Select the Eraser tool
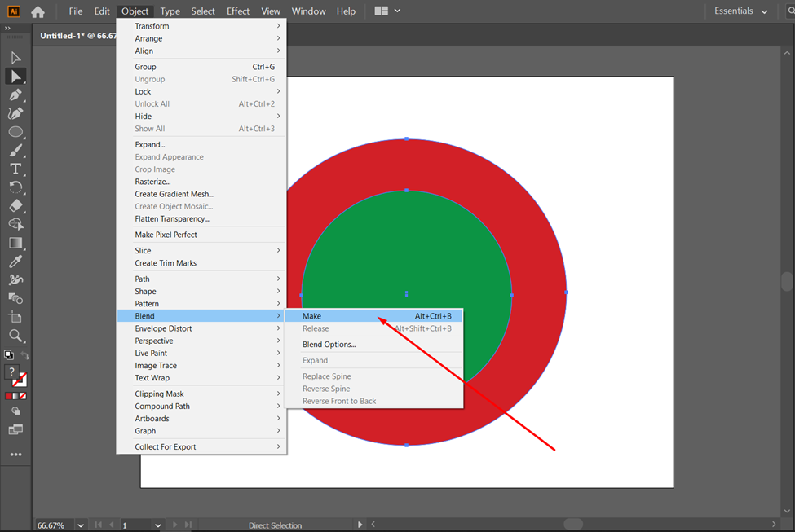The height and width of the screenshot is (532, 795). pyautogui.click(x=15, y=205)
